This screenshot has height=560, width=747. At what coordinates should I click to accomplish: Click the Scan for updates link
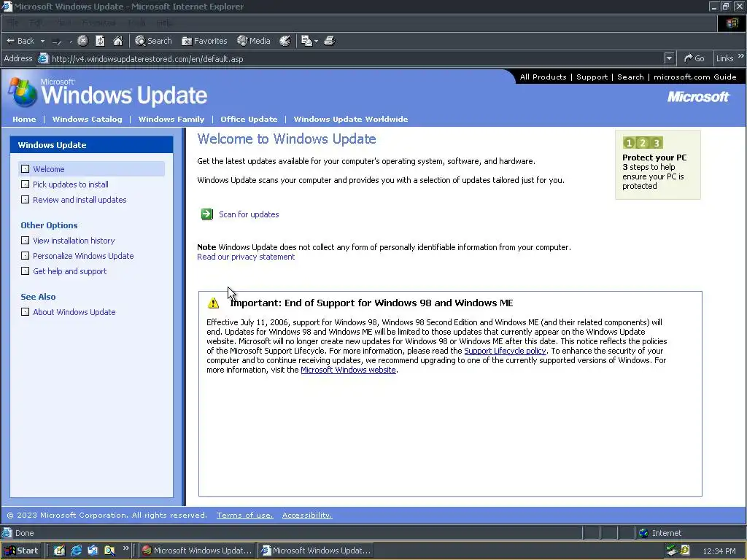click(249, 214)
